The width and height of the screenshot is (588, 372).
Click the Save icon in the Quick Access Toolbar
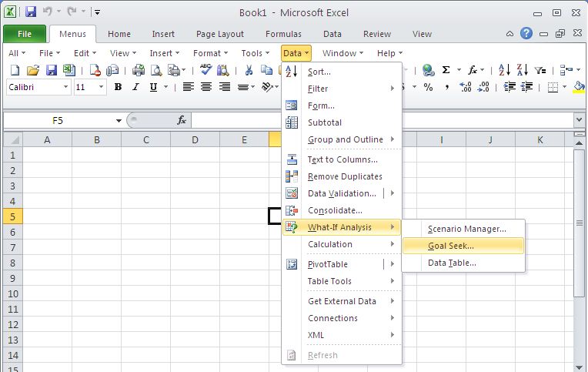pos(31,12)
